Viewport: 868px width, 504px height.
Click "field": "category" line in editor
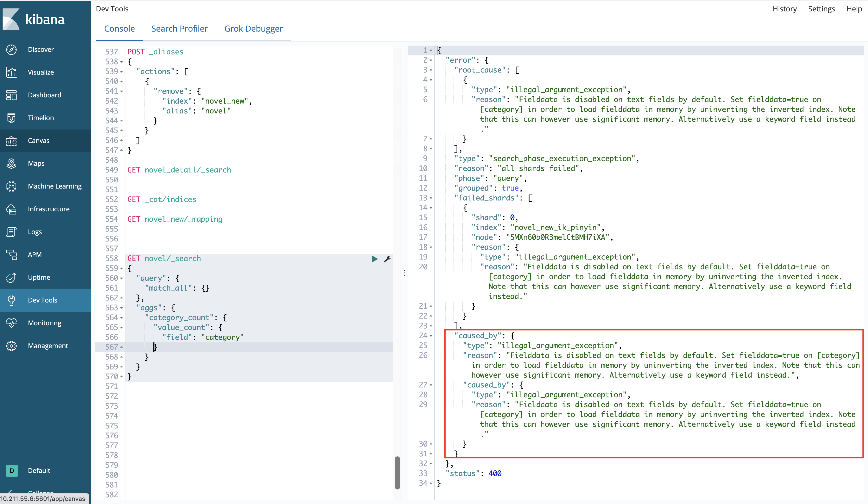pos(203,337)
